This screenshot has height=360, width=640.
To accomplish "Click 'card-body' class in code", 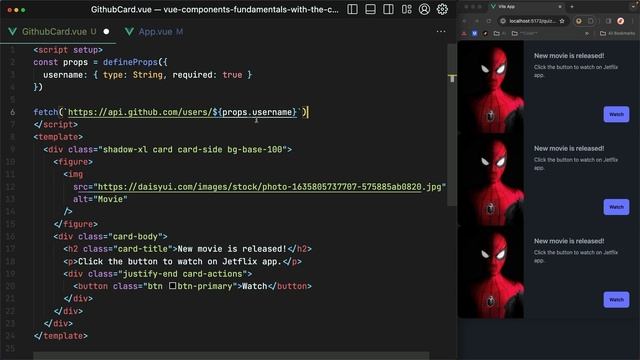I will [x=136, y=236].
